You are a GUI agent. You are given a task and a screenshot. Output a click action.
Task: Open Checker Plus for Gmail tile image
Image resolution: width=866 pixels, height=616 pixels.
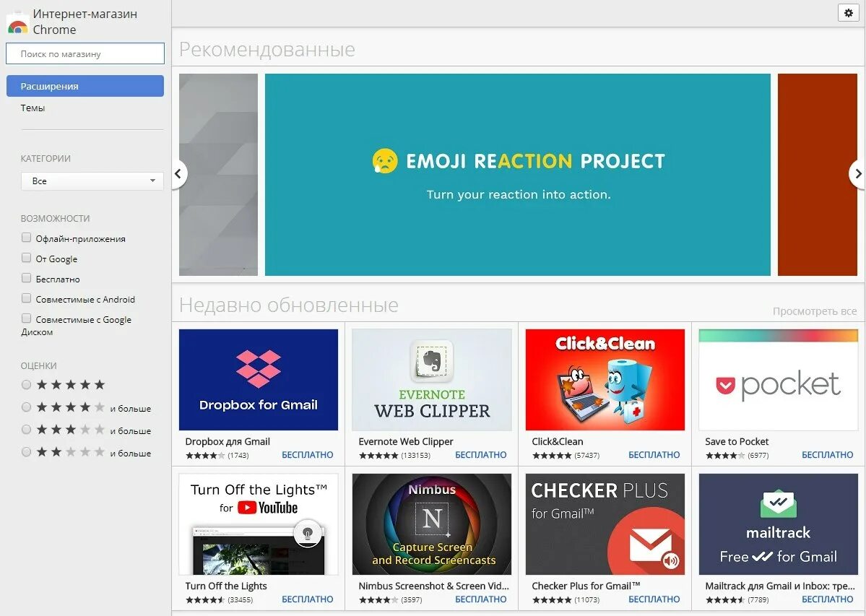pos(605,524)
